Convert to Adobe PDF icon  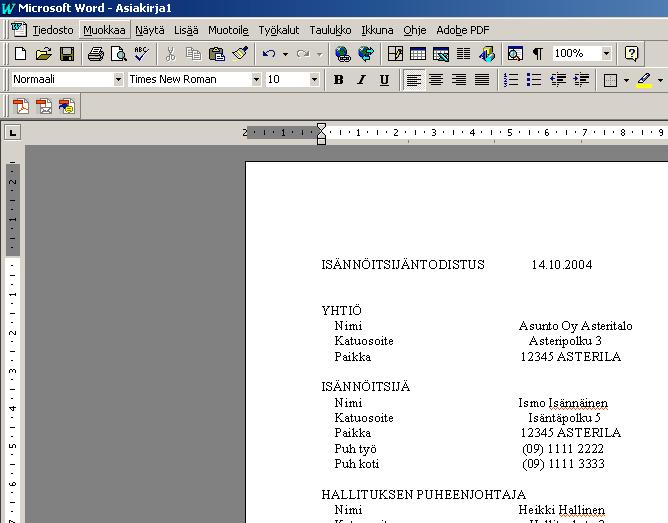(x=21, y=106)
